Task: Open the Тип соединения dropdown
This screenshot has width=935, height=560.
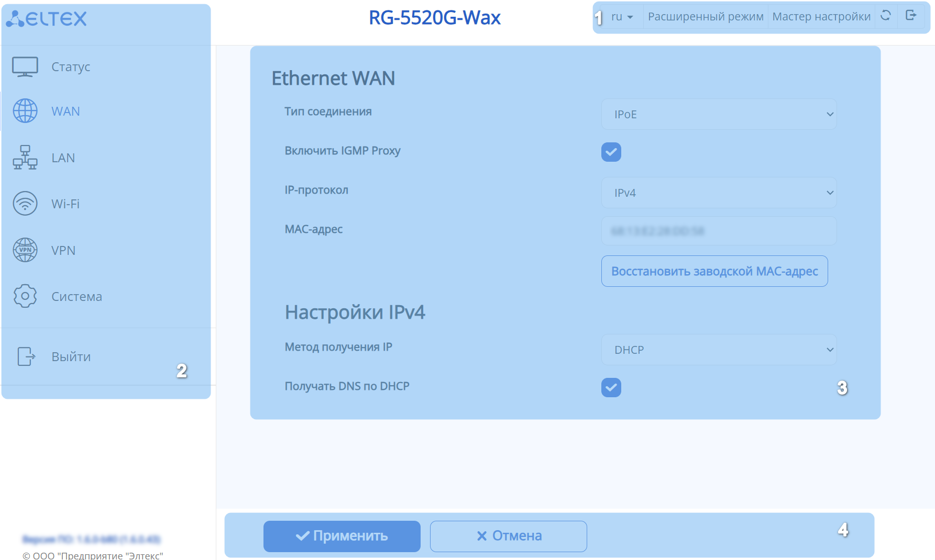Action: 719,114
